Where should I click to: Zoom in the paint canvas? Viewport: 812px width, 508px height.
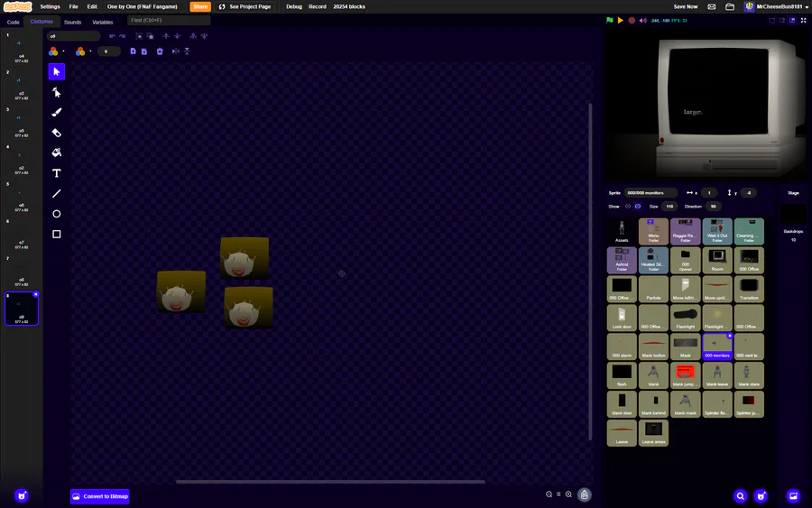568,494
